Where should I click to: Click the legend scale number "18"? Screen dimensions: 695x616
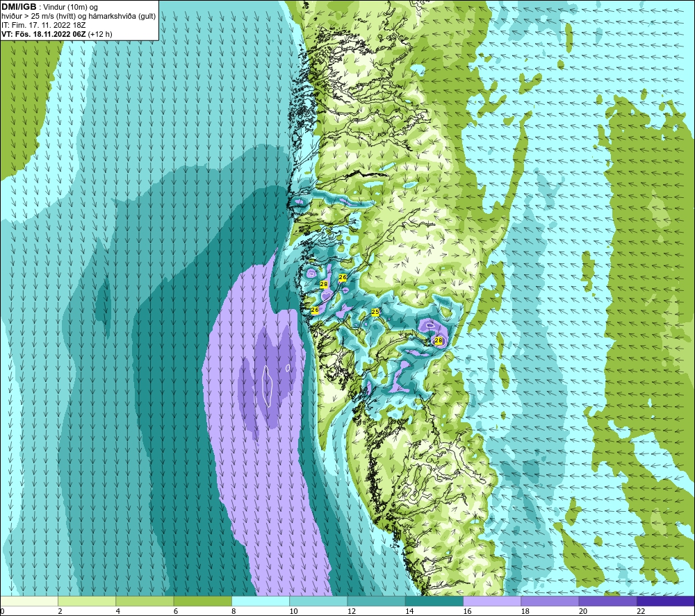[x=525, y=612]
